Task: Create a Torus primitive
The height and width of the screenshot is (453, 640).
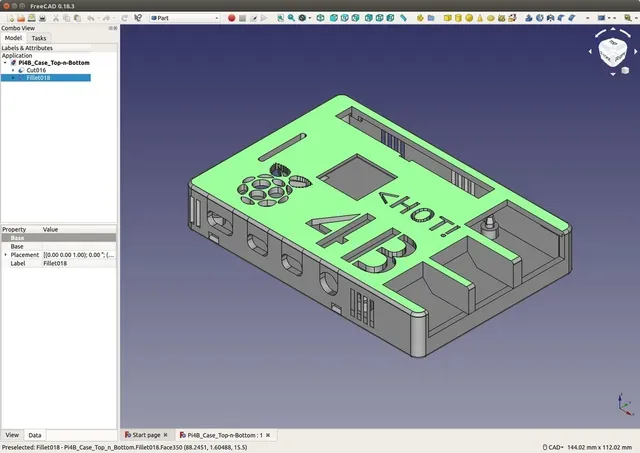Action: 491,18
